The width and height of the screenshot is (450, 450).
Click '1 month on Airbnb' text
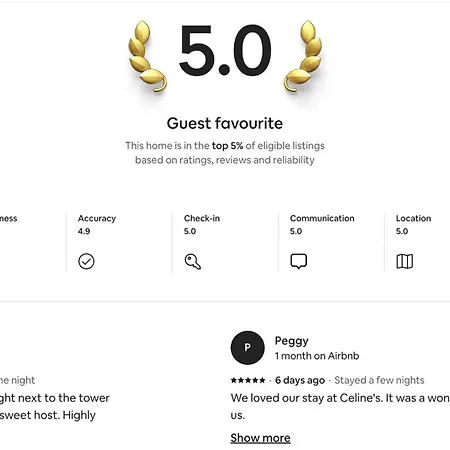coord(317,356)
